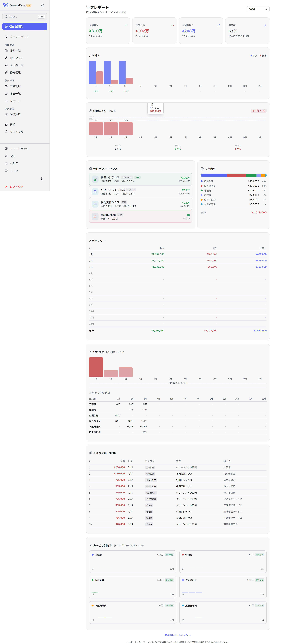Click the Best badge on 梅田レジデンス
The image size is (306, 644).
(138, 177)
